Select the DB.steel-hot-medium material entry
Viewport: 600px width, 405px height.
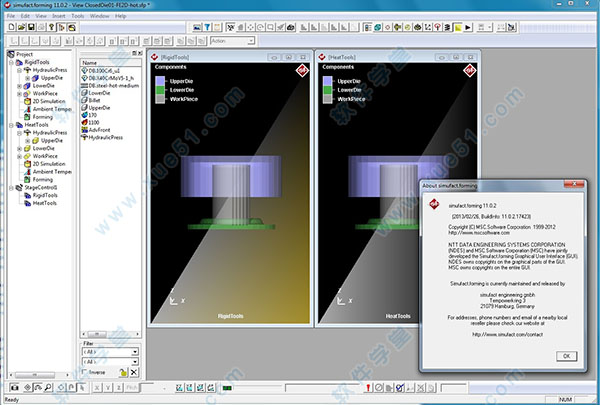[114, 86]
